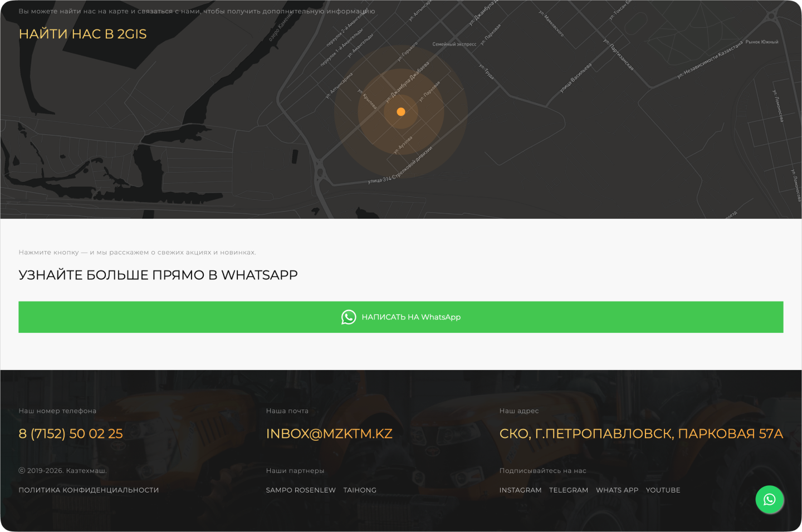Click the orange location marker on the map
Viewport: 802px width, 532px height.
click(401, 111)
